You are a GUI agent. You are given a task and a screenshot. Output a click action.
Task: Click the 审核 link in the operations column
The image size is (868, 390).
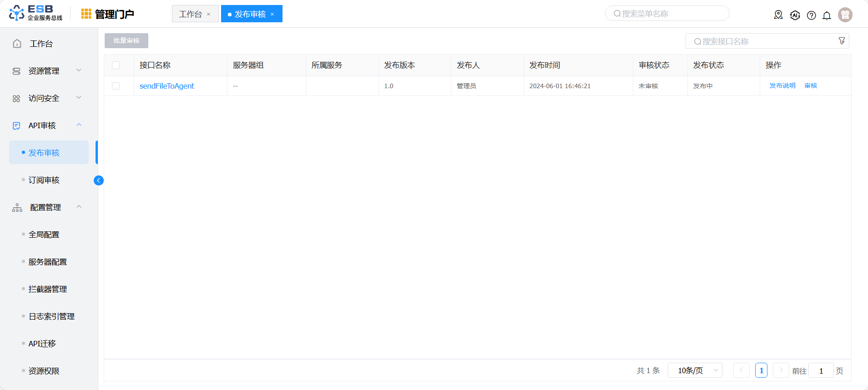coord(811,85)
